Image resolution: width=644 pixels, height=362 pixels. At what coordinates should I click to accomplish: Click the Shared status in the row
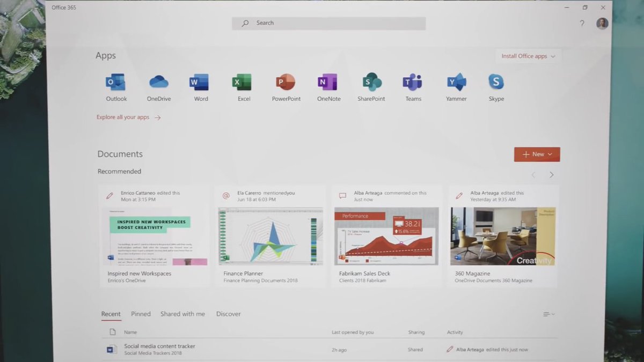(415, 350)
